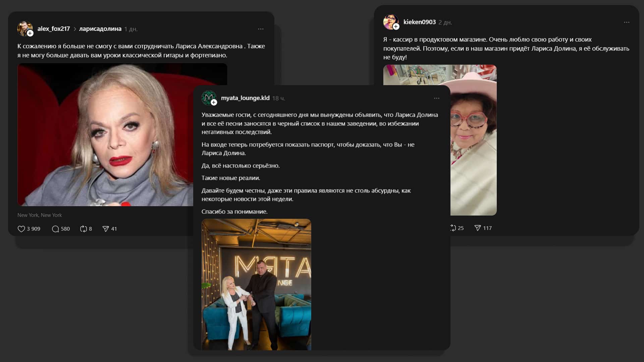Follow kieken0903 via avatar plus badge
This screenshot has width=644, height=362.
pos(396,26)
